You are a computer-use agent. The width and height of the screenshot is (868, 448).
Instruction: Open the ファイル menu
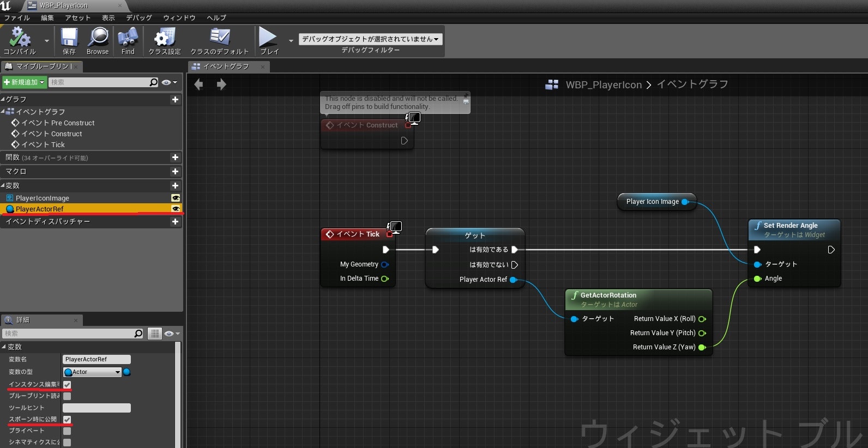(17, 18)
